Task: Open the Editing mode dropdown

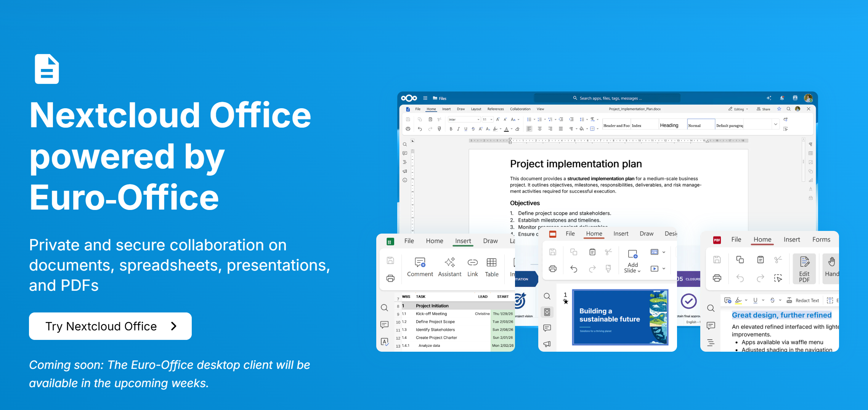Action: (738, 109)
